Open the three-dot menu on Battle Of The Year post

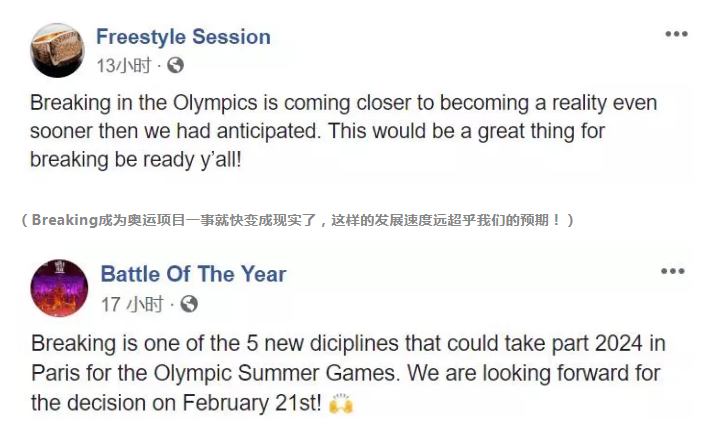point(673,271)
